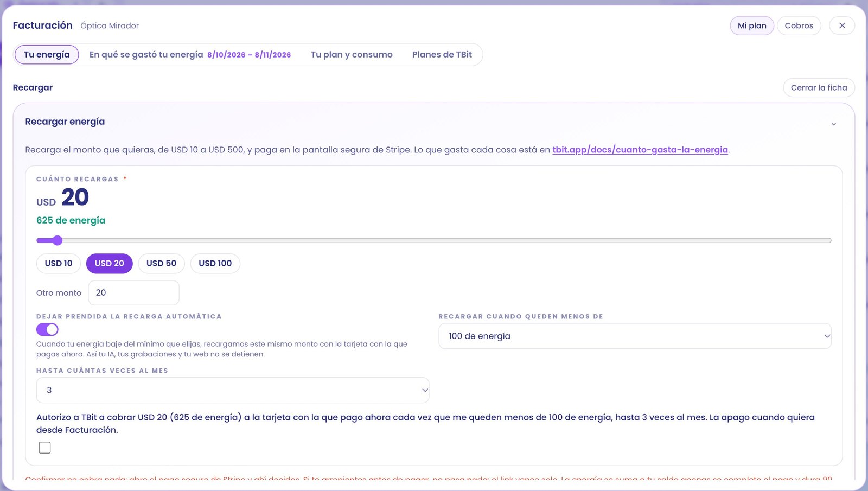Choose the USD 20 preset
The width and height of the screenshot is (868, 491).
coord(109,263)
